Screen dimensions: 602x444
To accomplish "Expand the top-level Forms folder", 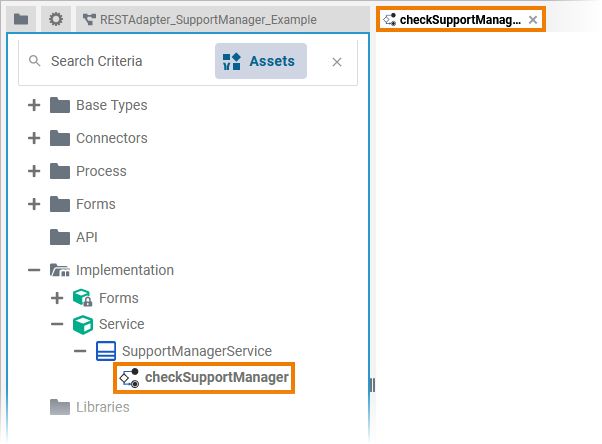I will [x=34, y=204].
